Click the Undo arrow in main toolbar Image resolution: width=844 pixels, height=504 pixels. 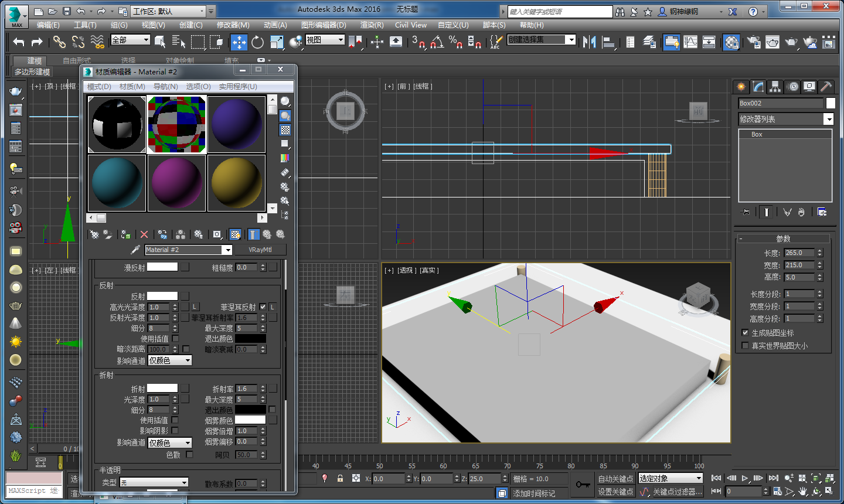coord(19,42)
